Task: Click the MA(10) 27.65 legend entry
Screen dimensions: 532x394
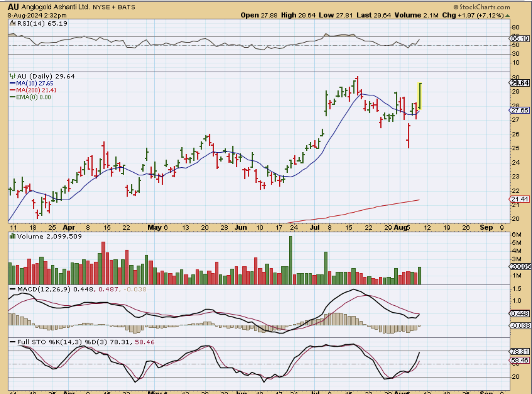Action: 35,83
